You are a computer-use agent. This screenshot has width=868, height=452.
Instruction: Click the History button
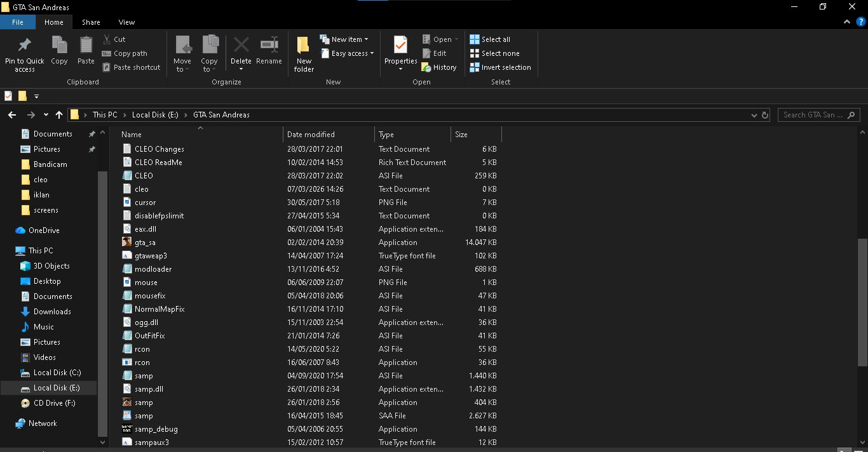point(440,67)
